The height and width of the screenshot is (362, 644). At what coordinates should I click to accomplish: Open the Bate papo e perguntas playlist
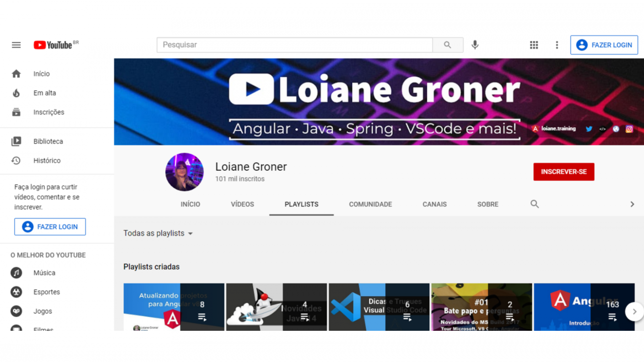tap(482, 307)
